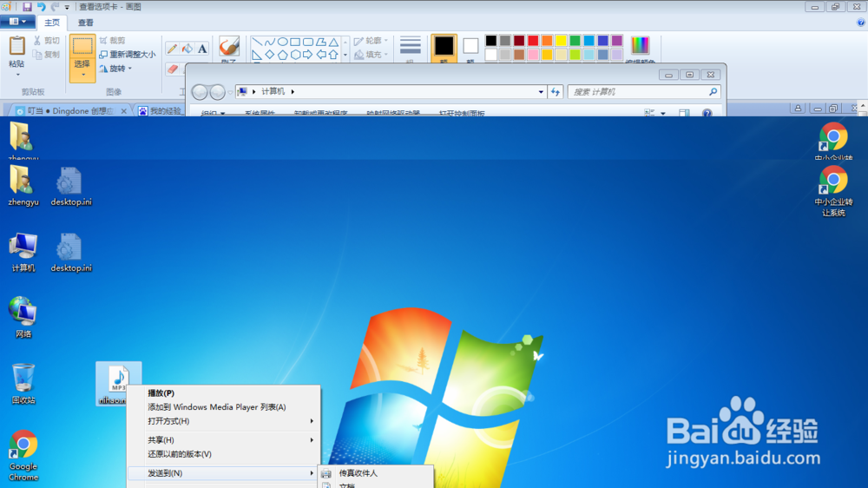868x488 pixels.
Task: Open the 发送到(N) submenu
Action: pyautogui.click(x=224, y=473)
